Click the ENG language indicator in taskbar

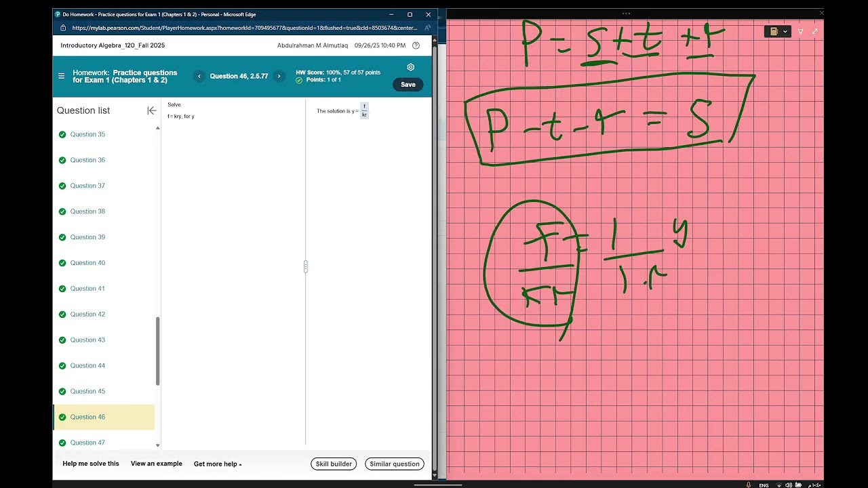764,485
